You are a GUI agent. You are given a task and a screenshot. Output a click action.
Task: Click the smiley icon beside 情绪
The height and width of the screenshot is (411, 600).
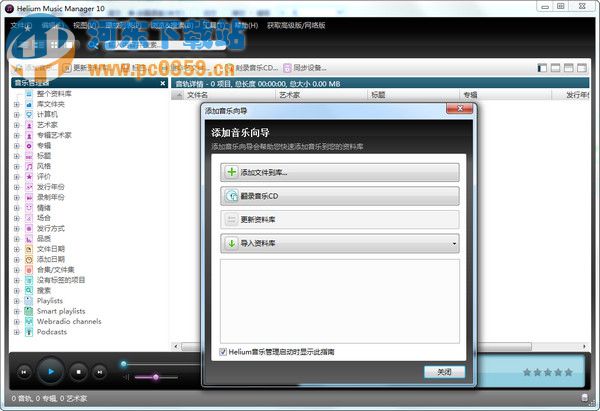pos(29,207)
